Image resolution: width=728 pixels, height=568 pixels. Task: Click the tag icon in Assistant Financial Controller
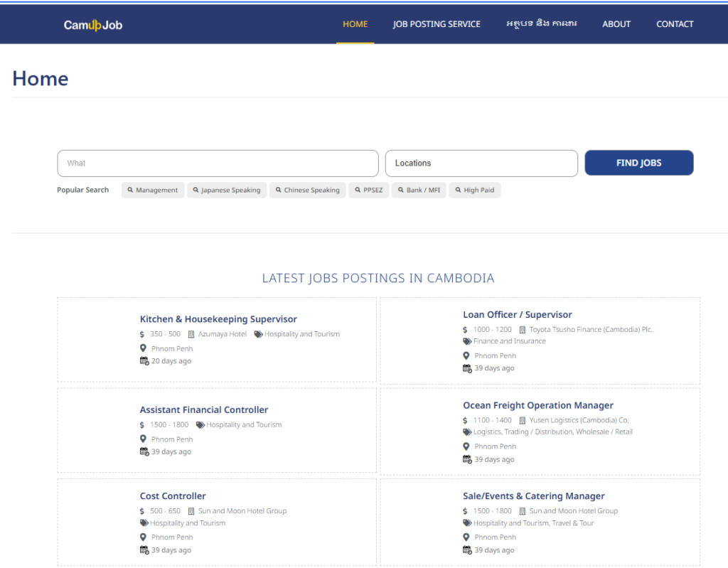(200, 425)
